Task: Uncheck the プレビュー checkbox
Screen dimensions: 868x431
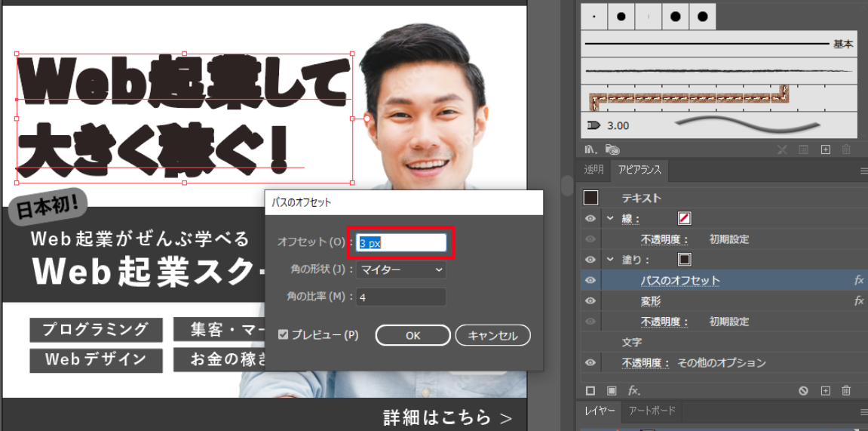Action: 284,334
